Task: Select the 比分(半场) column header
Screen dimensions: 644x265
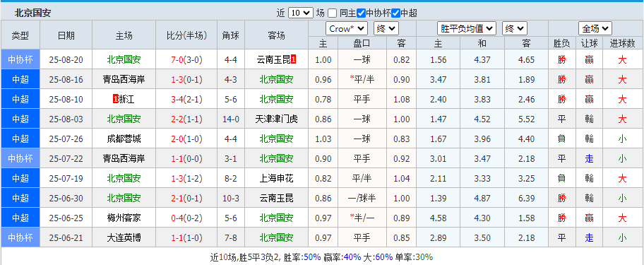Action: pos(186,35)
